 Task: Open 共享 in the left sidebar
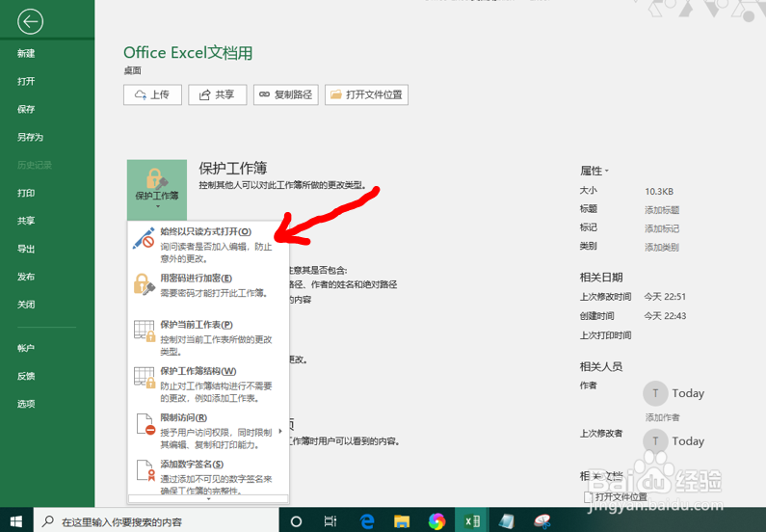[x=26, y=221]
